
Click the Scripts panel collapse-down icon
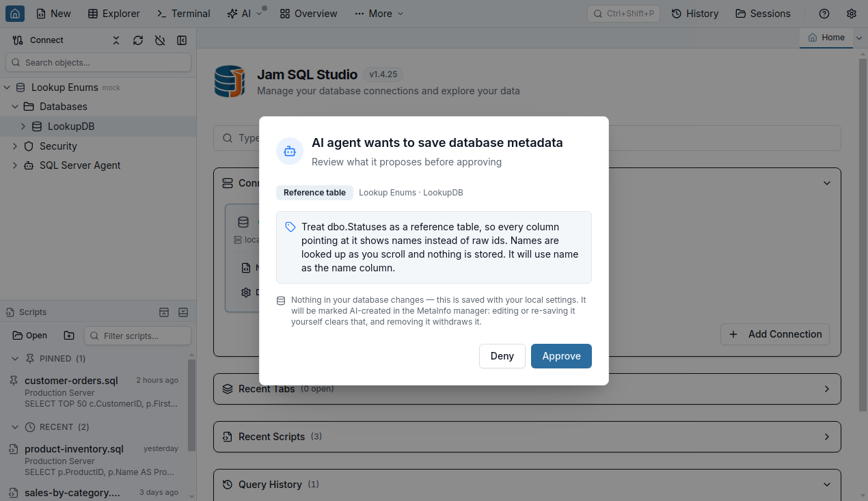point(183,312)
